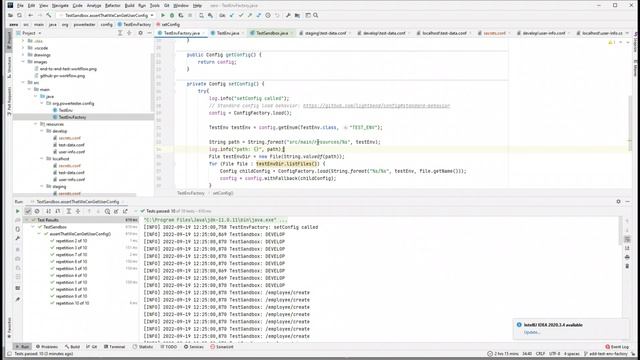
Task: Switch to the secrets.conf editor tab
Action: pyautogui.click(x=494, y=33)
